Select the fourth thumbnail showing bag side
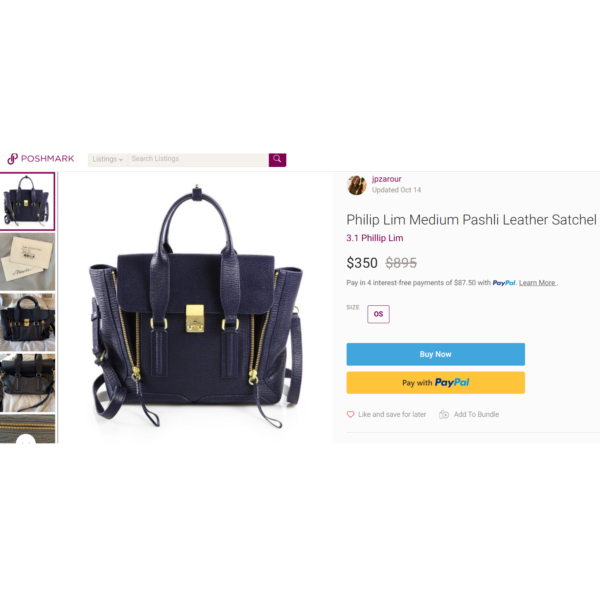Image resolution: width=600 pixels, height=600 pixels. [x=28, y=383]
